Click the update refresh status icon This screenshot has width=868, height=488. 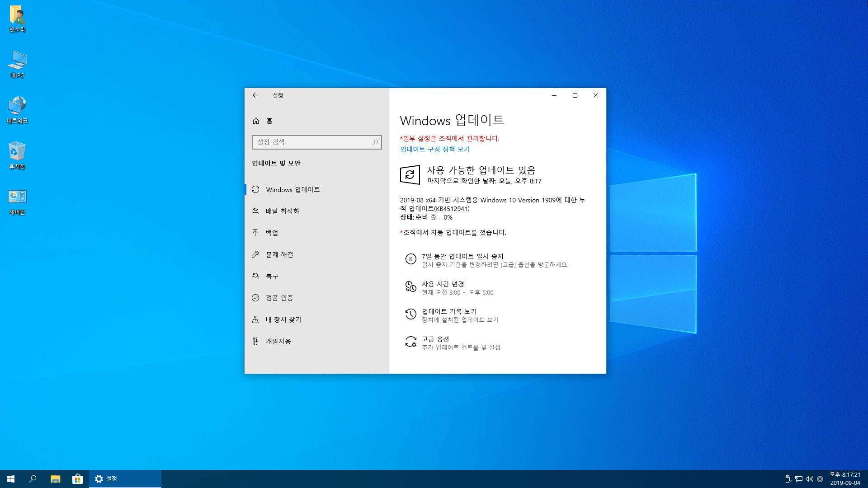(410, 175)
